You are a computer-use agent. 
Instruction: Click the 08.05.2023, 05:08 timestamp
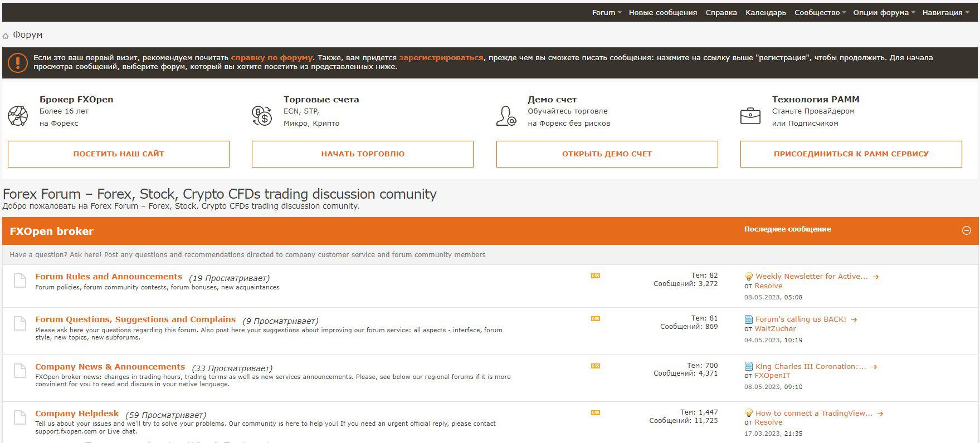773,298
